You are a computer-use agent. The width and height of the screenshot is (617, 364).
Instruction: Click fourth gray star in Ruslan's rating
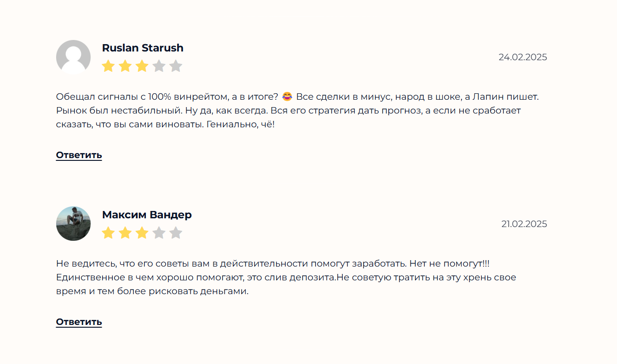[x=159, y=66]
